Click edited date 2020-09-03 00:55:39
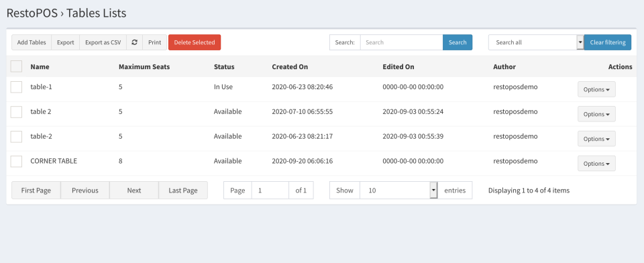 pos(413,136)
